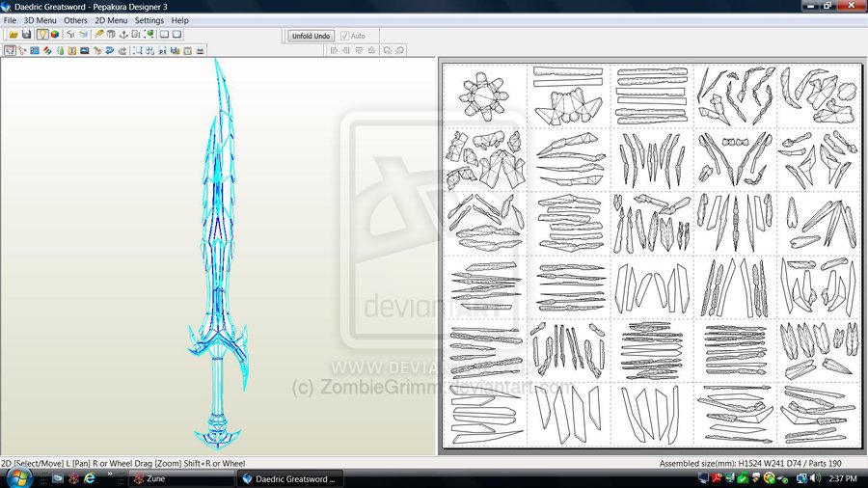Open the 2D Menu
This screenshot has height=488, width=868.
pos(111,20)
